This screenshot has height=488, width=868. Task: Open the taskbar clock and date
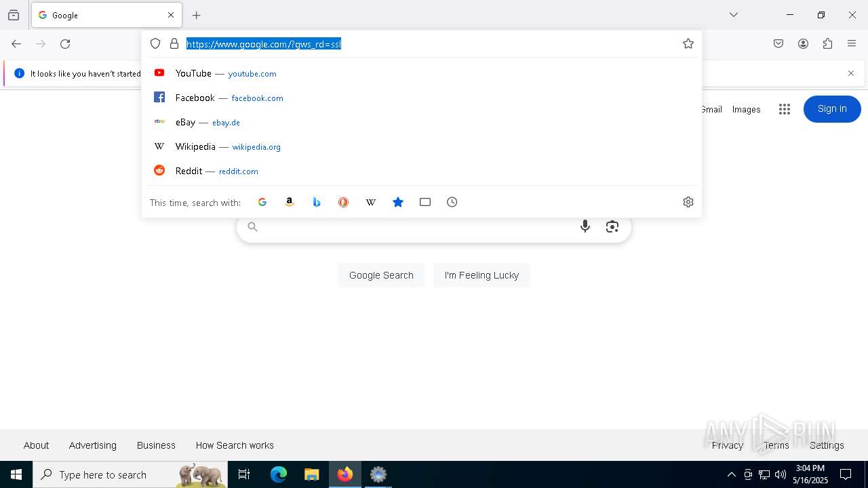point(810,474)
